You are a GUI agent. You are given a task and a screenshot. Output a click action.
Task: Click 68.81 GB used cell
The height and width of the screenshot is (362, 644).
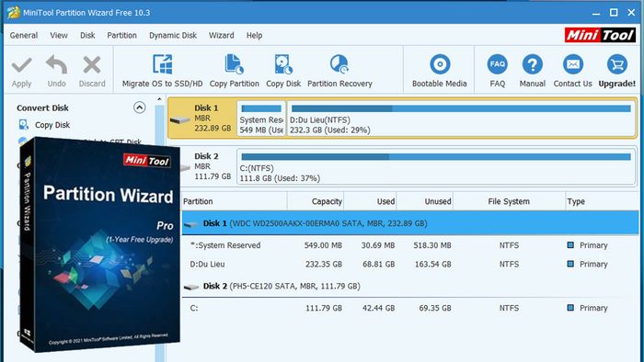tap(378, 264)
